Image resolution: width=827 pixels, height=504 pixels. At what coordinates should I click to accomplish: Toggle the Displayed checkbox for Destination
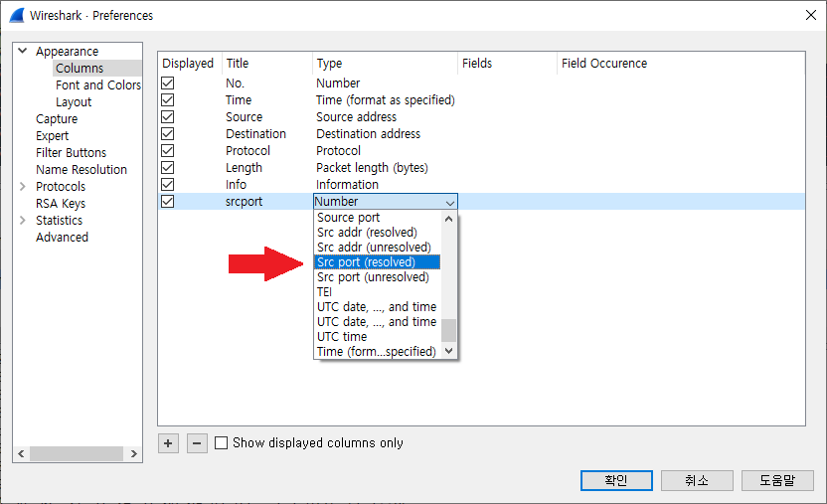point(168,133)
